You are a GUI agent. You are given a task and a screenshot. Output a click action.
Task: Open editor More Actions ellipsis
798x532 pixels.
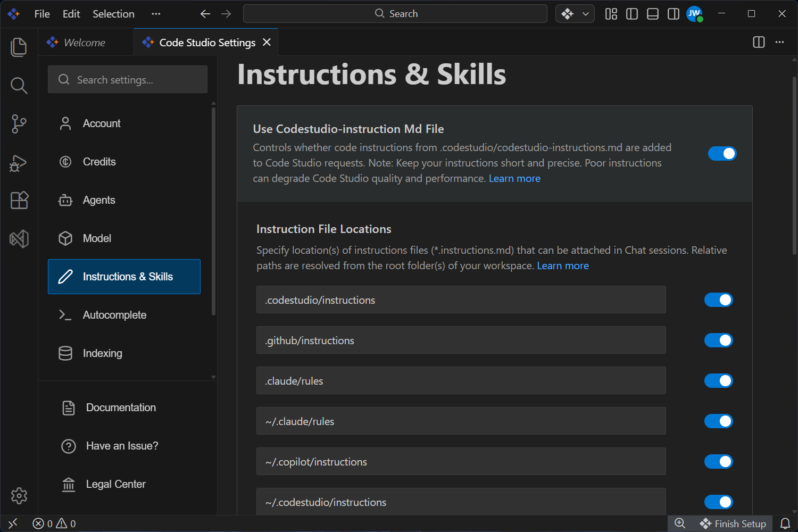click(780, 42)
